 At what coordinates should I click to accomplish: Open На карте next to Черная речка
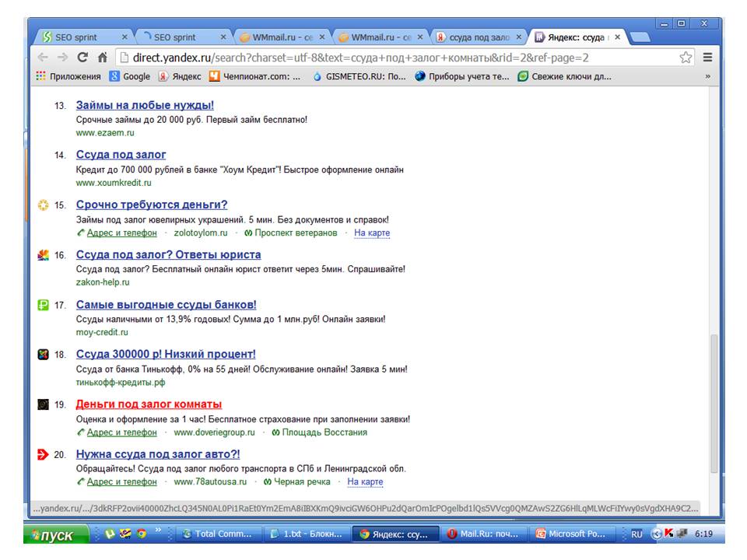(x=365, y=482)
